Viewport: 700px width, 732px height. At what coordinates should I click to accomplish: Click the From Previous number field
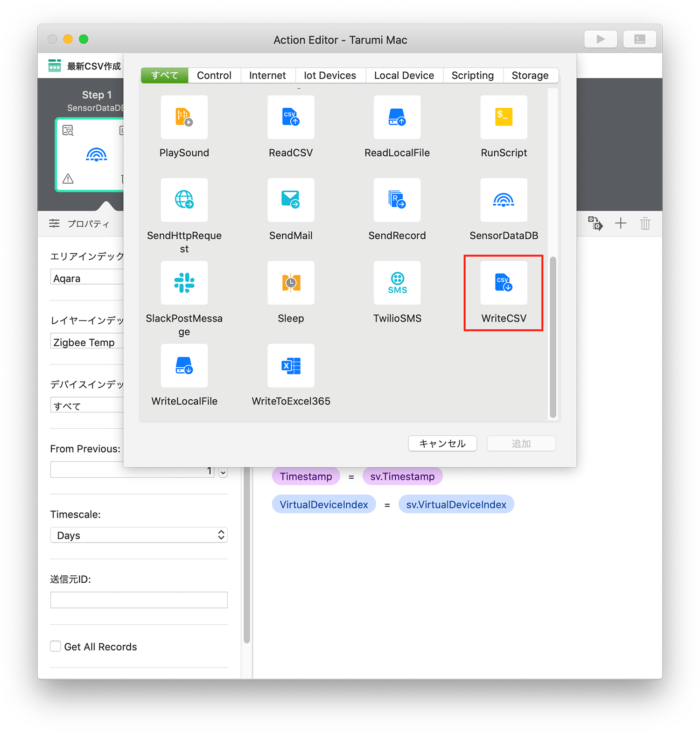pos(133,470)
